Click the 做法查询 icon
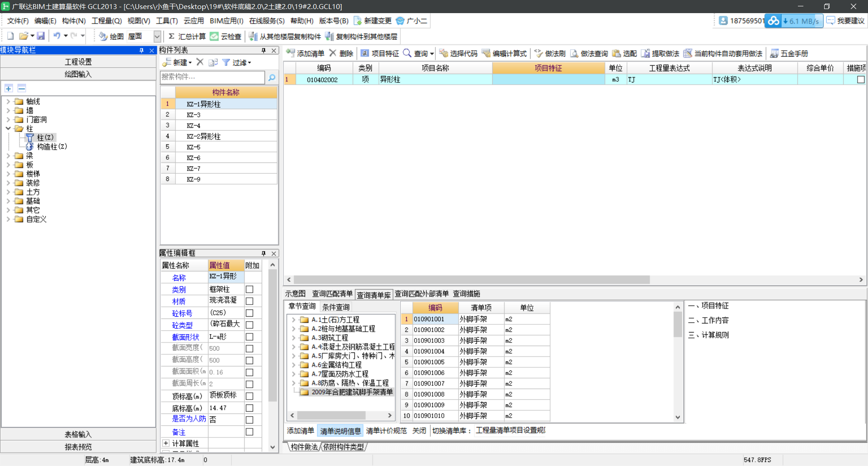 pyautogui.click(x=574, y=53)
